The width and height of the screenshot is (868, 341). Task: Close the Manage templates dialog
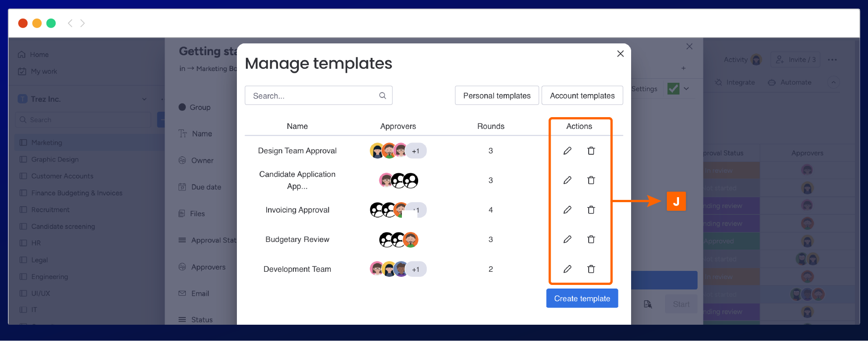pyautogui.click(x=620, y=54)
